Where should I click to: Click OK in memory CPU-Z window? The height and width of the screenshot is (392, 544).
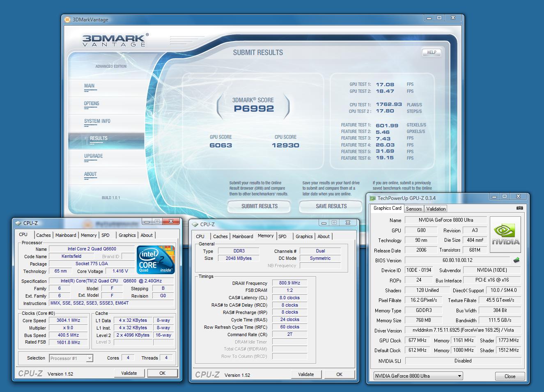tap(339, 374)
